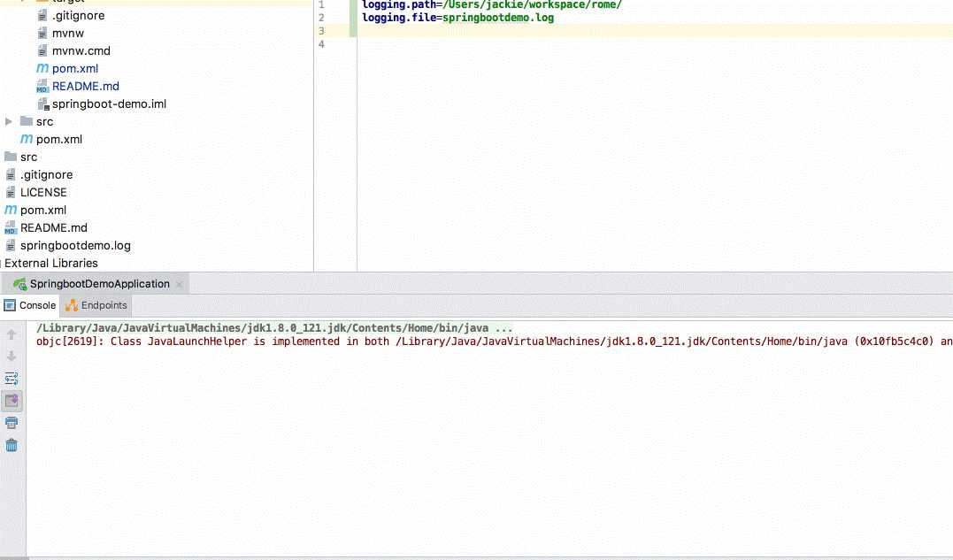Toggle soft-wrap in the console toolbar
The height and width of the screenshot is (560, 953).
[x=11, y=379]
